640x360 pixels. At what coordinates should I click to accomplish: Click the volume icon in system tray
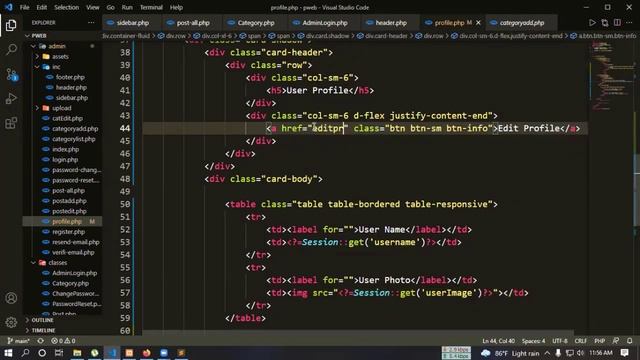click(580, 353)
